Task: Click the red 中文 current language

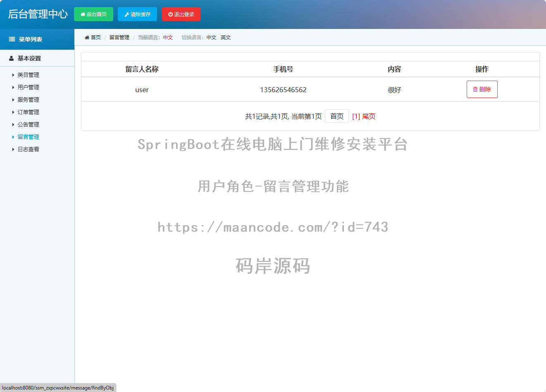Action: (168, 38)
